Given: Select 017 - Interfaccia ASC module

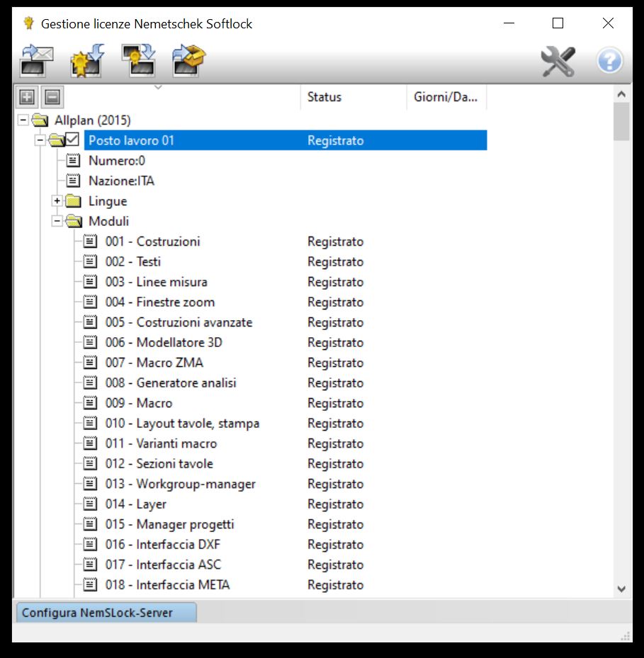Looking at the screenshot, I should pos(163,564).
